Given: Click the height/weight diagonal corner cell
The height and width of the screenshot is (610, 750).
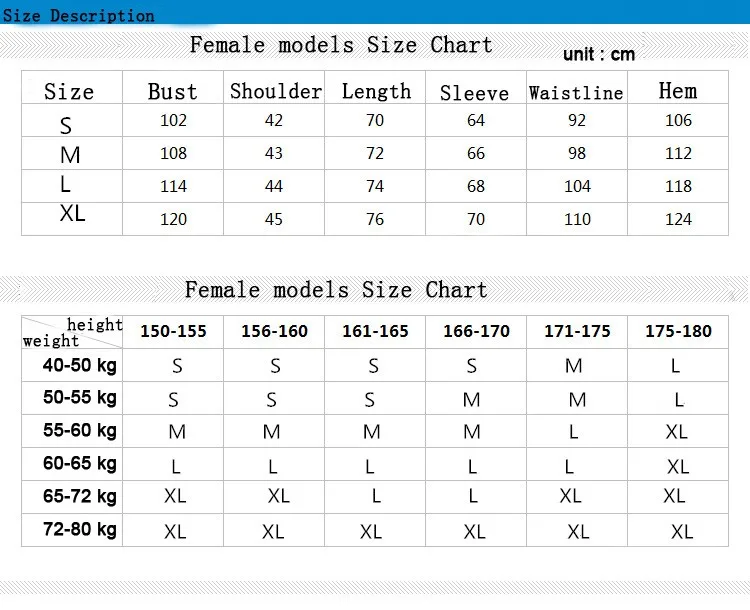Looking at the screenshot, I should [72, 332].
